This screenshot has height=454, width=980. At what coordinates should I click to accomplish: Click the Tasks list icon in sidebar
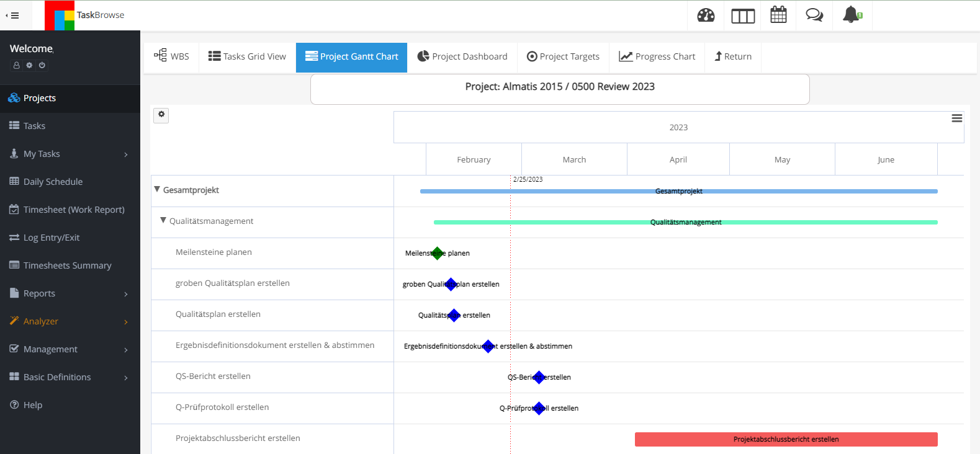[14, 125]
